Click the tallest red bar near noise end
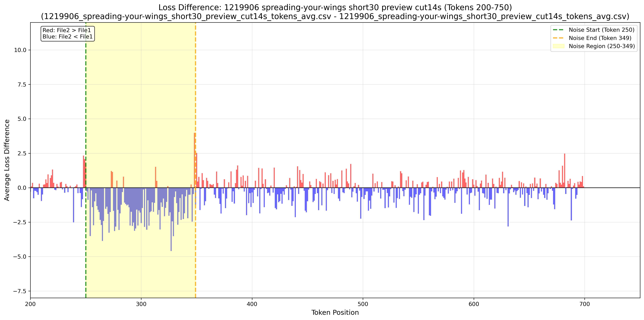 tap(194, 160)
